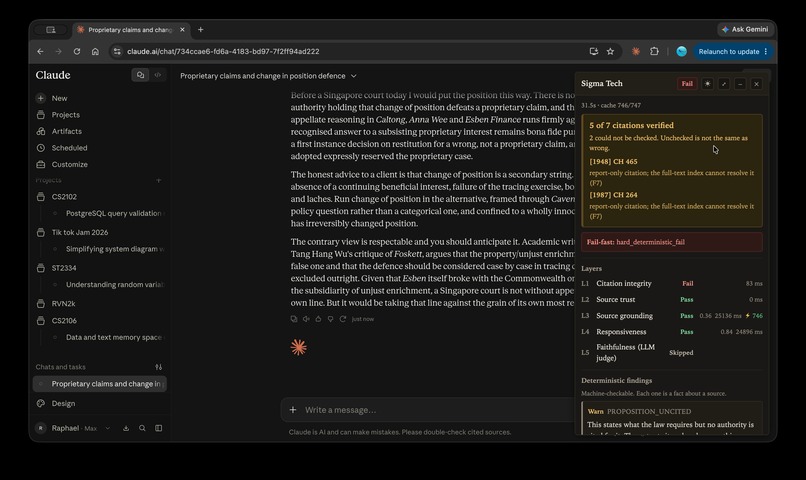
Task: Click the browser home icon
Action: [x=95, y=51]
